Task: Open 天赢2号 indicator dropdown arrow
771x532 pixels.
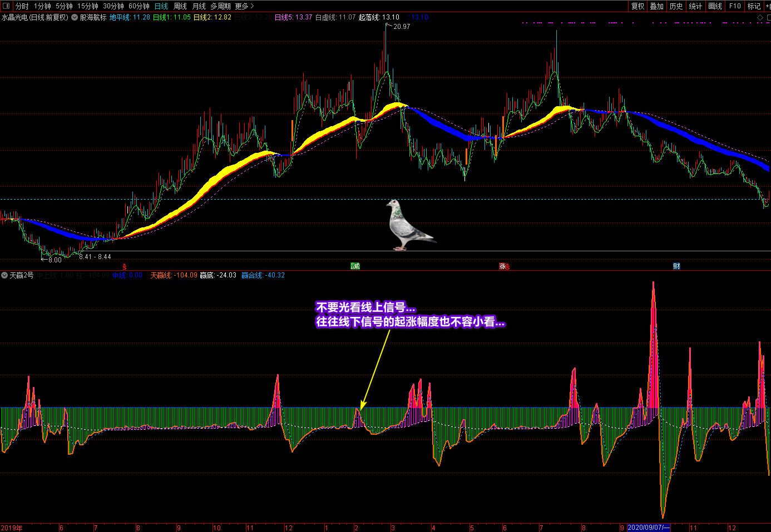Action: tap(4, 275)
